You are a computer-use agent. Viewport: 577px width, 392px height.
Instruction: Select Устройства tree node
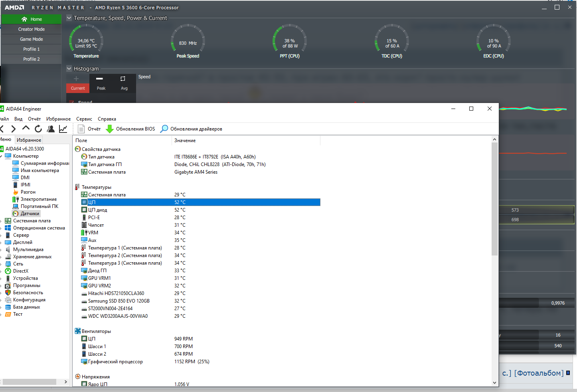[x=26, y=278]
